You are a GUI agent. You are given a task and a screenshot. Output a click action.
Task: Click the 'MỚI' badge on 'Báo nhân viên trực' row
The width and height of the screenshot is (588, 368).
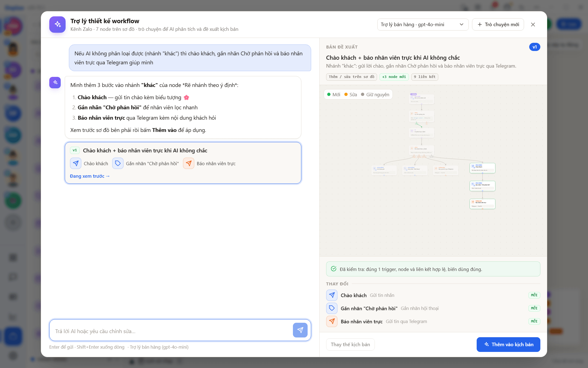(x=534, y=321)
